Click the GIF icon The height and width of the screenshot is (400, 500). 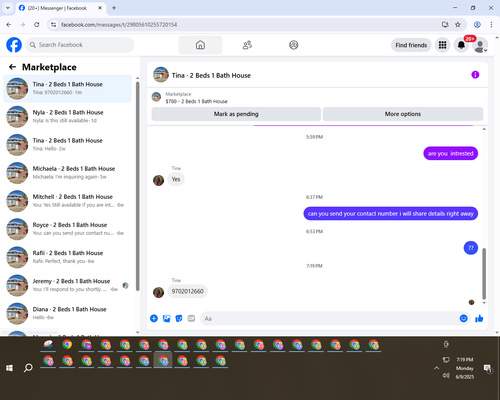191,318
